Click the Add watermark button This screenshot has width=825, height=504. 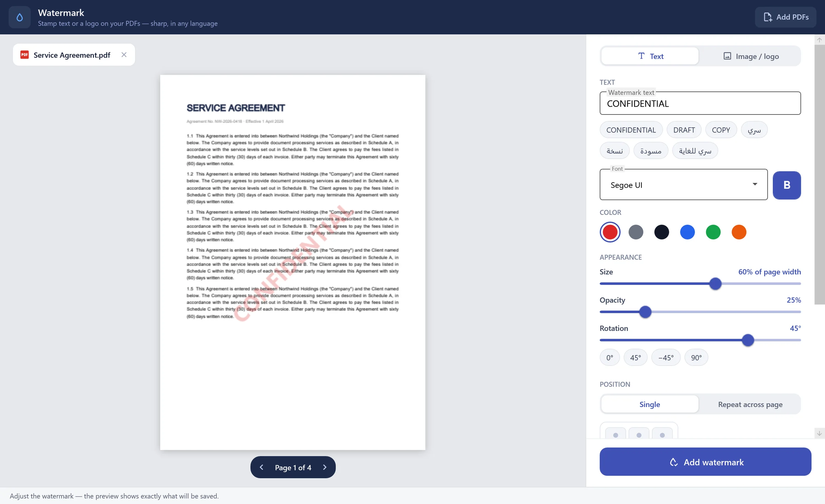pos(705,462)
